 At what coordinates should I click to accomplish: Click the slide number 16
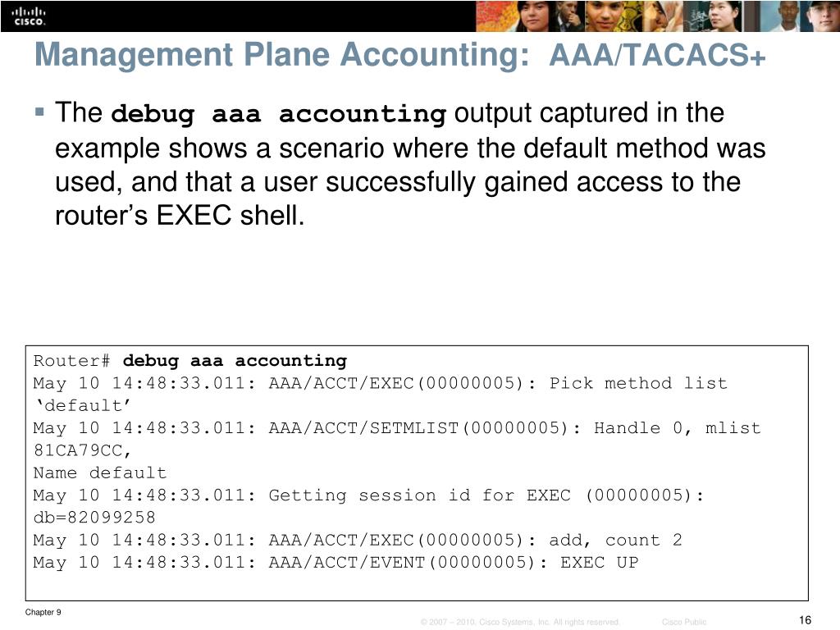(806, 620)
